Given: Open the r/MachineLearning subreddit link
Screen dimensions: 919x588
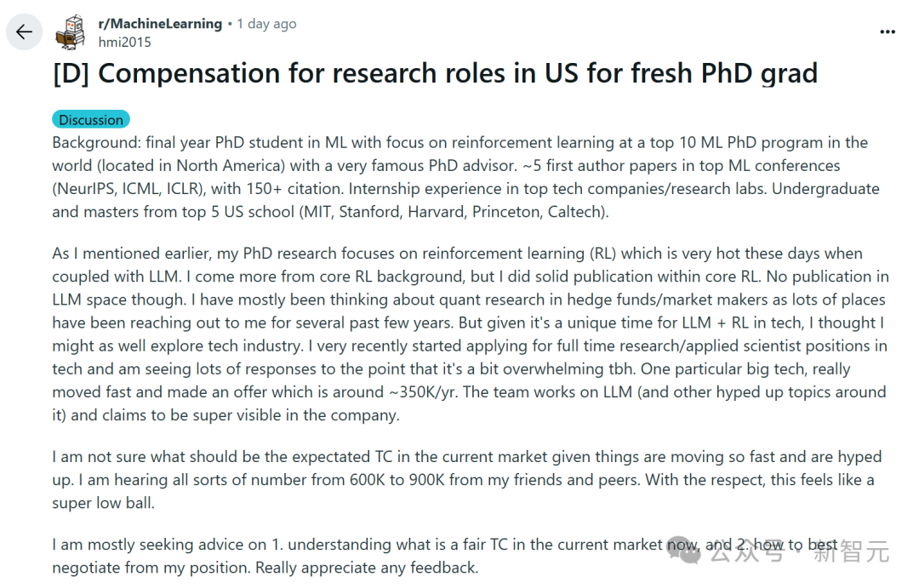Looking at the screenshot, I should tap(160, 24).
